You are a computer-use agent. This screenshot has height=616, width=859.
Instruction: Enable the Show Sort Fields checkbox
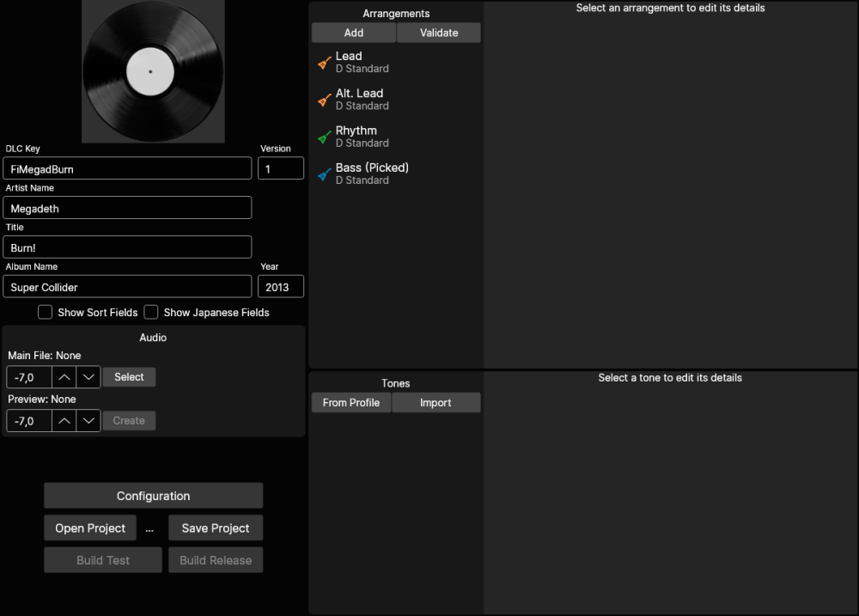[46, 312]
